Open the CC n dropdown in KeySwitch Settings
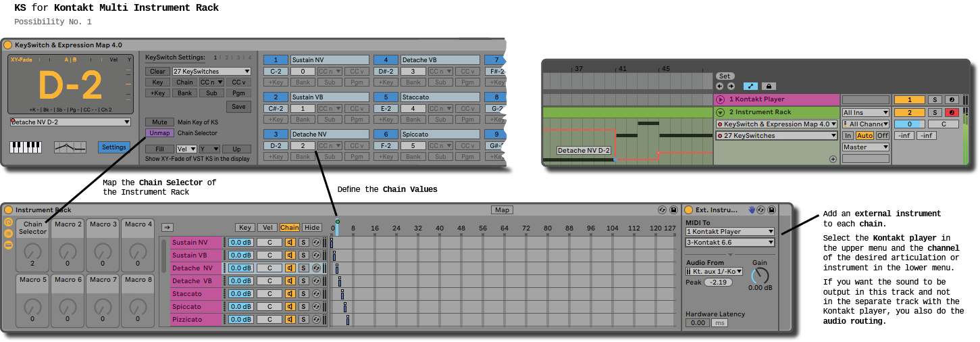The width and height of the screenshot is (980, 342). pos(211,82)
